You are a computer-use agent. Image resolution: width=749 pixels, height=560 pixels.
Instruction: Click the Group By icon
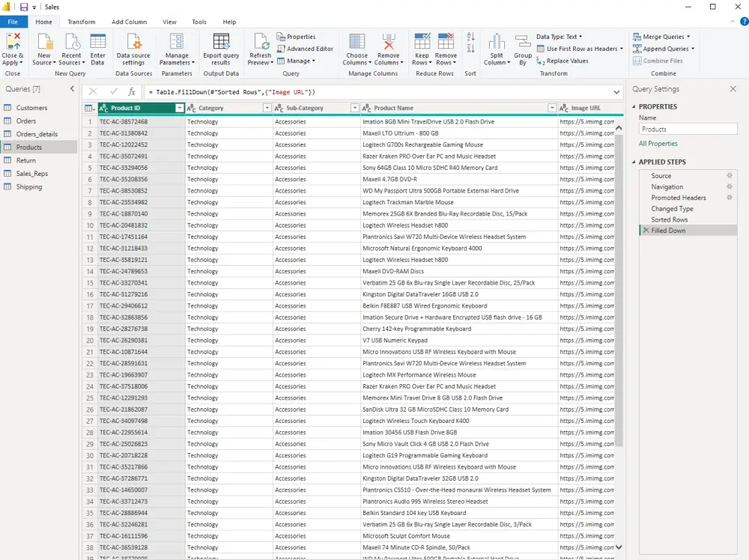click(523, 41)
